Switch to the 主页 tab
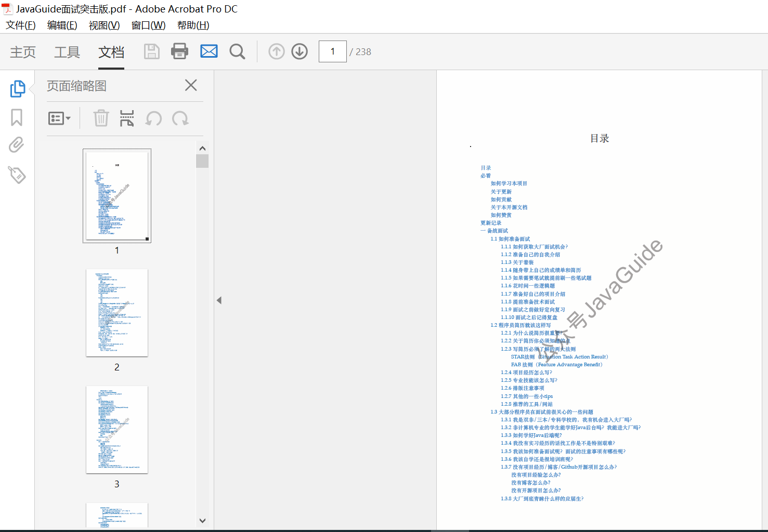The height and width of the screenshot is (532, 768). pos(23,52)
